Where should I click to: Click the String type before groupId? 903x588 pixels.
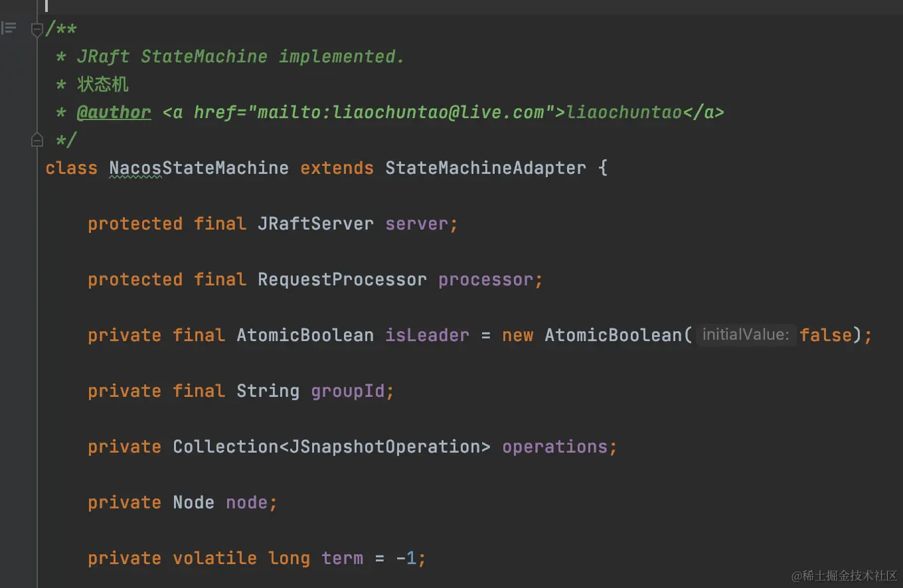coord(268,391)
